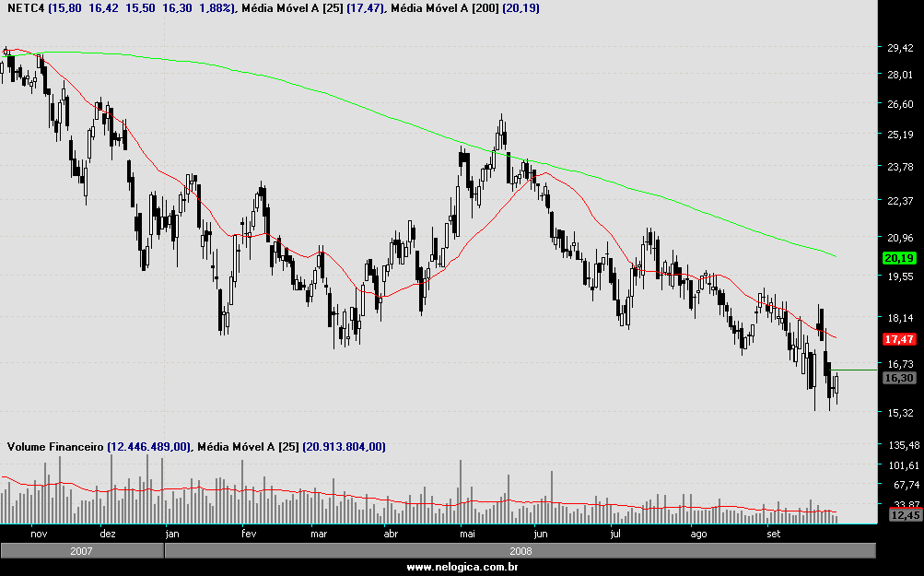Select the 1,88% change value in header
Screen dimensions: 924x576
(216, 8)
